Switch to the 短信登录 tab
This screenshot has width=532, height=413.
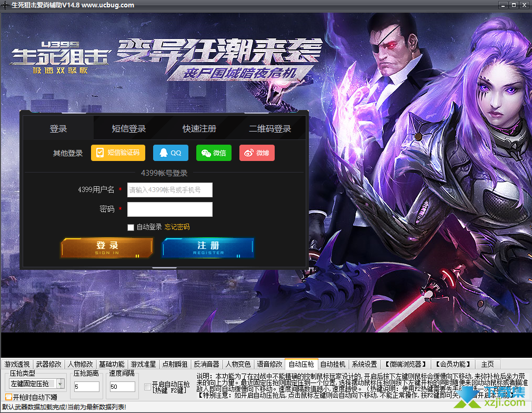(129, 128)
